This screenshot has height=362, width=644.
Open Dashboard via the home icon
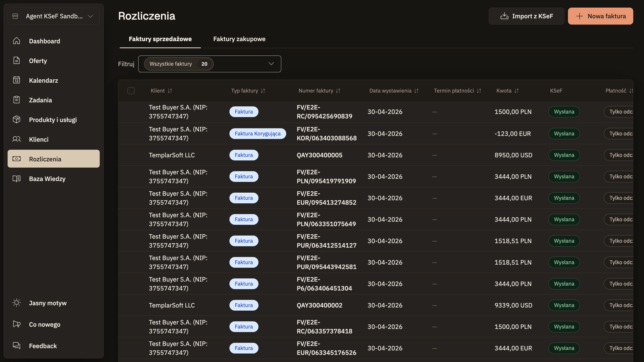pos(17,41)
